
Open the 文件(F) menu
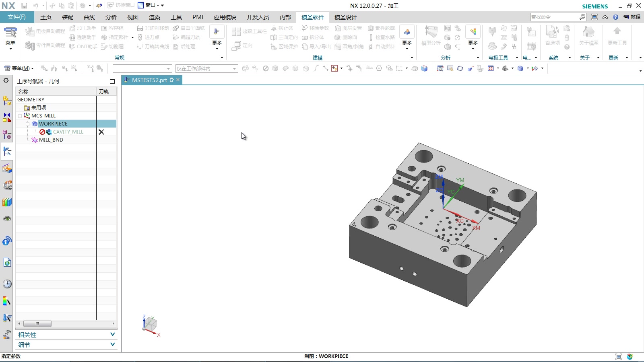(17, 17)
